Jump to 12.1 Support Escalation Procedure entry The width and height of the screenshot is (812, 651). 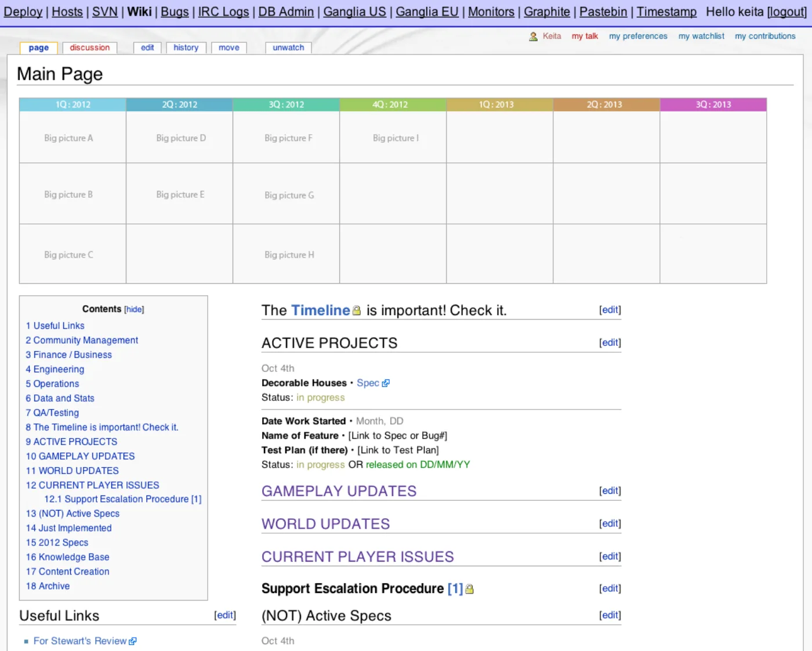[123, 500]
